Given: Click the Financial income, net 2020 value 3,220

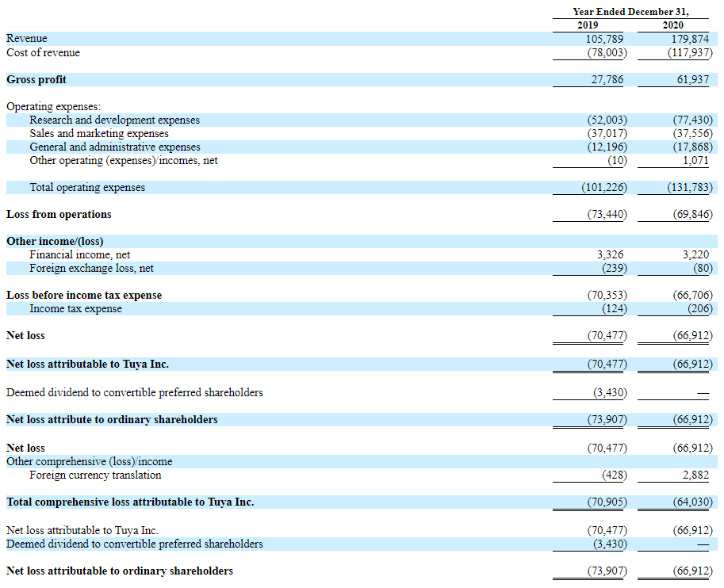Looking at the screenshot, I should [695, 254].
